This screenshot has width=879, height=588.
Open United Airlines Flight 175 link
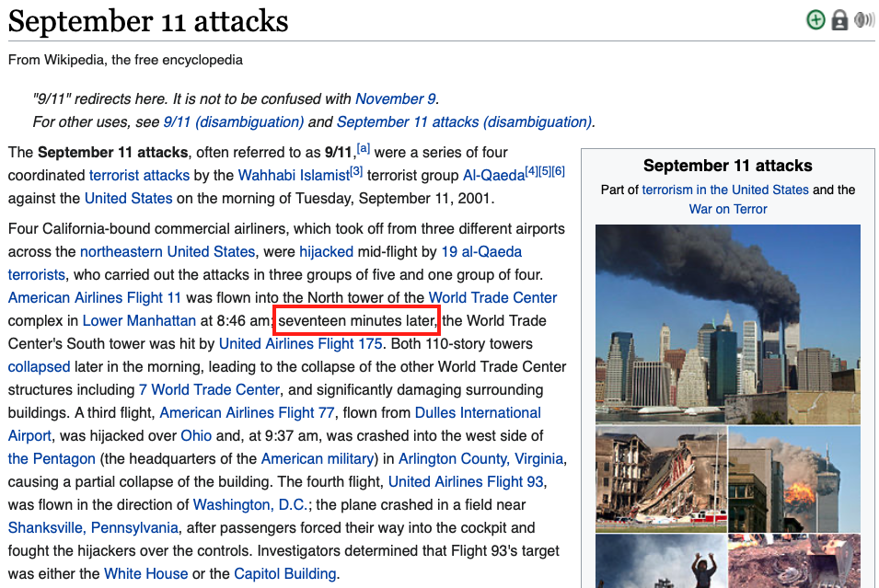[300, 343]
